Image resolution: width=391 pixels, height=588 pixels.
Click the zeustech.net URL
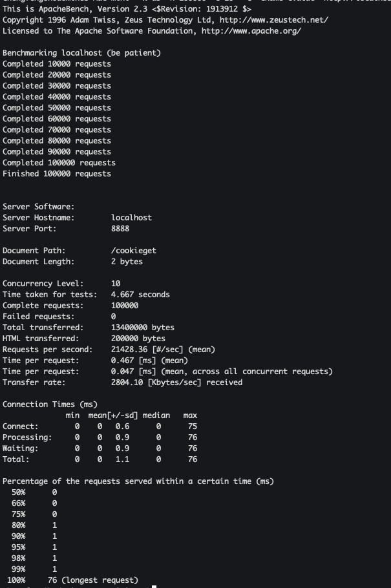coord(274,20)
